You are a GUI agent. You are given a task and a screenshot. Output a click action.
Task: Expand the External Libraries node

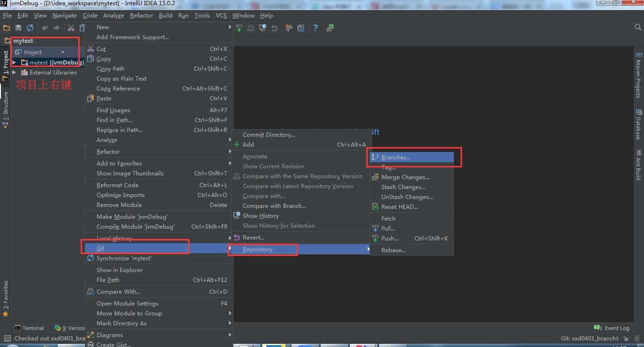[x=14, y=73]
